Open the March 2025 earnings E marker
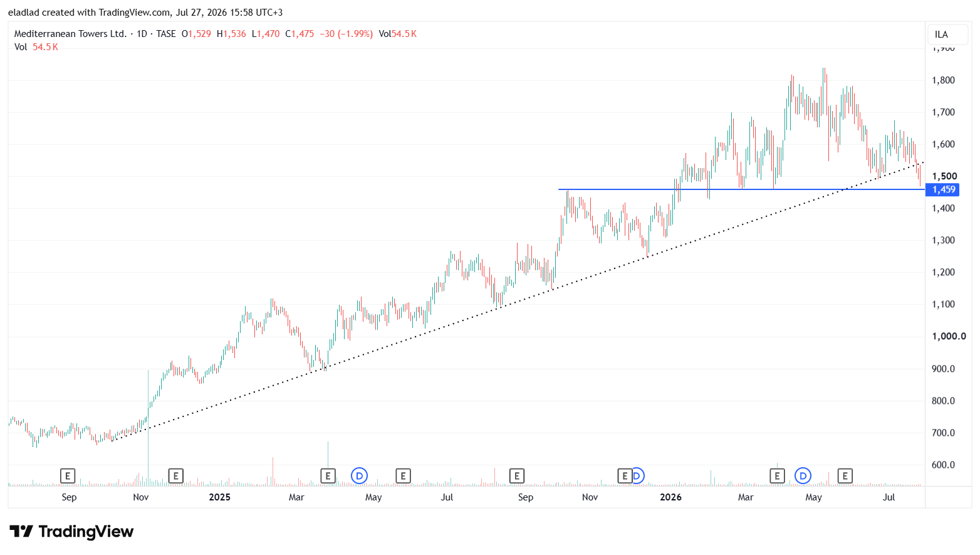 coord(328,476)
